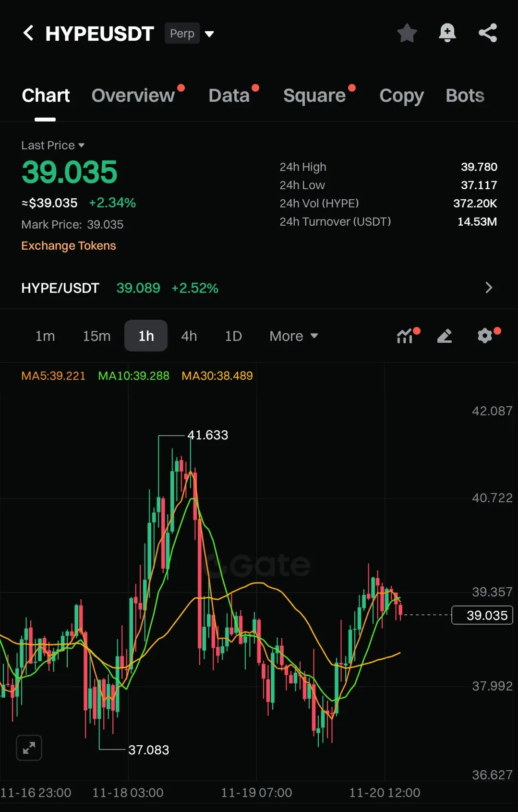Go back using the back arrow
Viewport: 518px width, 812px height.
tap(28, 33)
